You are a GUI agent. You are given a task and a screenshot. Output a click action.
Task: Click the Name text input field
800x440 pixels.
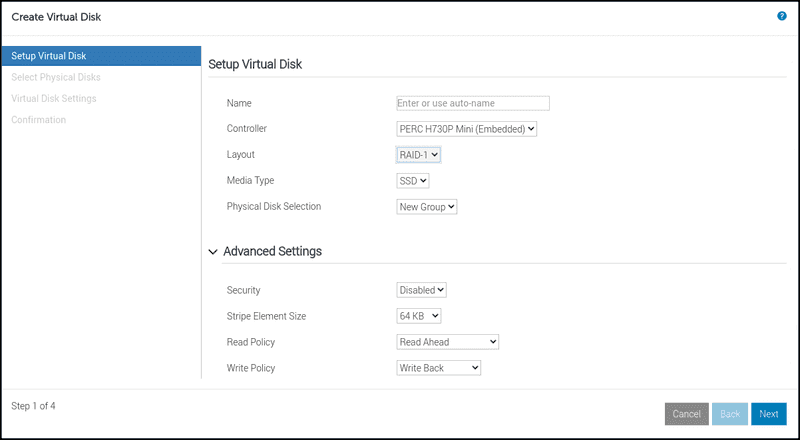click(x=473, y=103)
